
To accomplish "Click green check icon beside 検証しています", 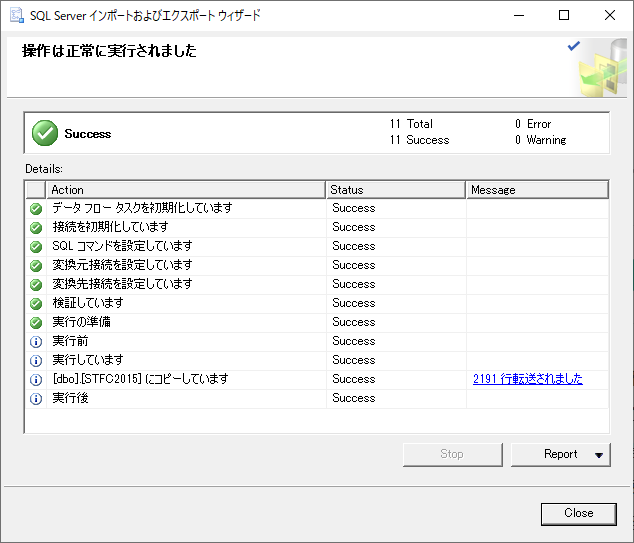I will (x=36, y=304).
